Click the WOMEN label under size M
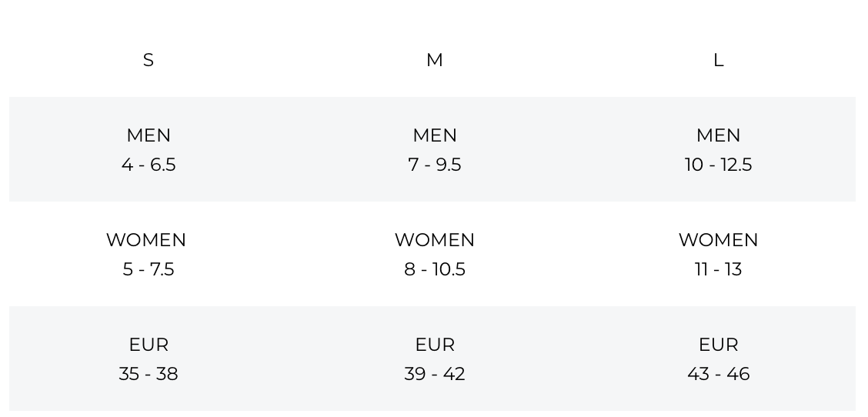The width and height of the screenshot is (868, 417). pos(435,240)
